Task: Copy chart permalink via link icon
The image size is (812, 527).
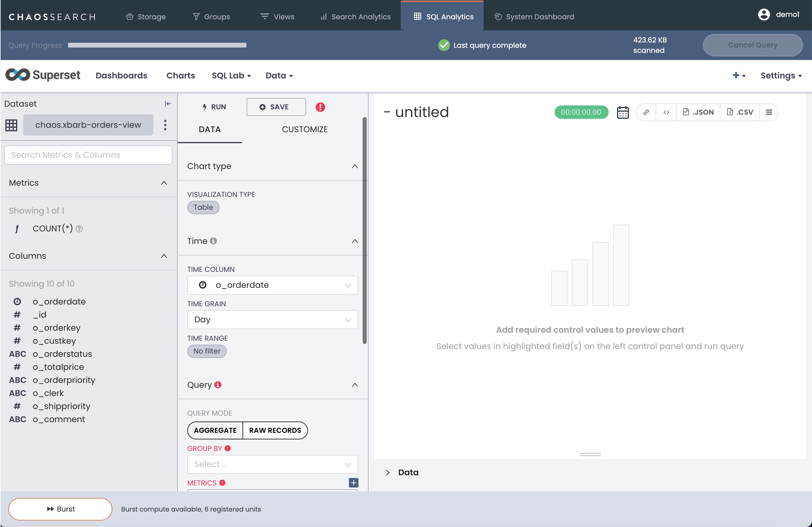Action: 646,112
